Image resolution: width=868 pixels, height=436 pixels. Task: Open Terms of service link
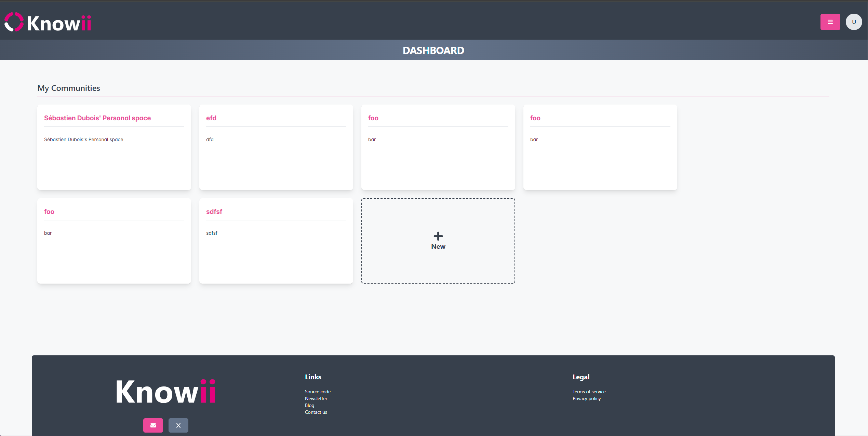click(x=589, y=392)
